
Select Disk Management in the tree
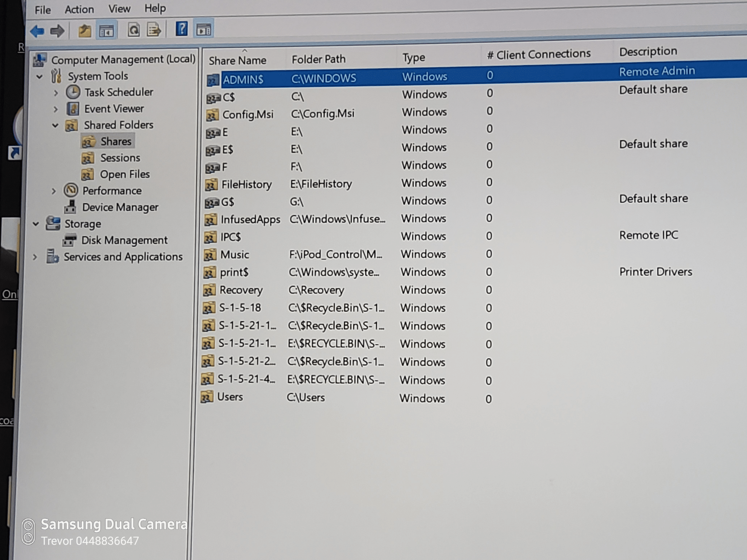click(x=124, y=240)
